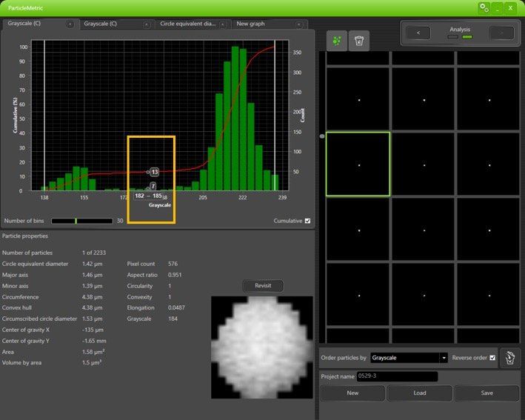Screen dimensions: 525x420
Task: Click the recycle bin icon beside Reverse order
Action: 509,358
